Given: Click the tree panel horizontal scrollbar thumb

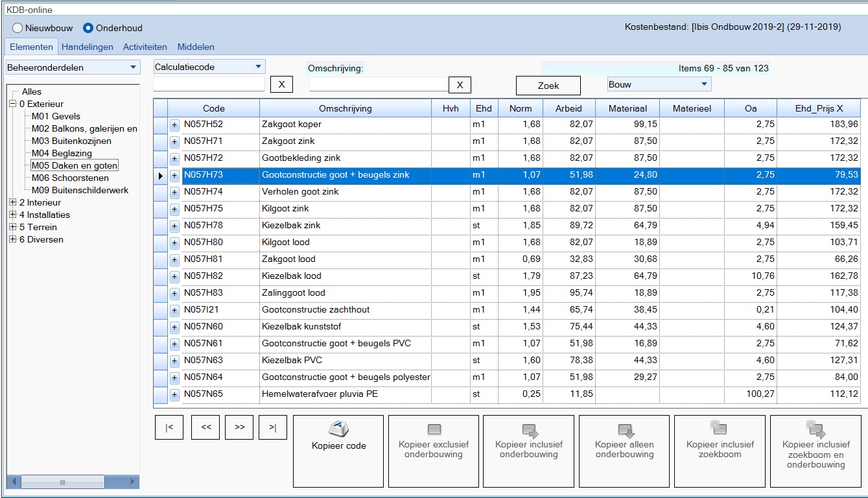Looking at the screenshot, I should click(62, 482).
